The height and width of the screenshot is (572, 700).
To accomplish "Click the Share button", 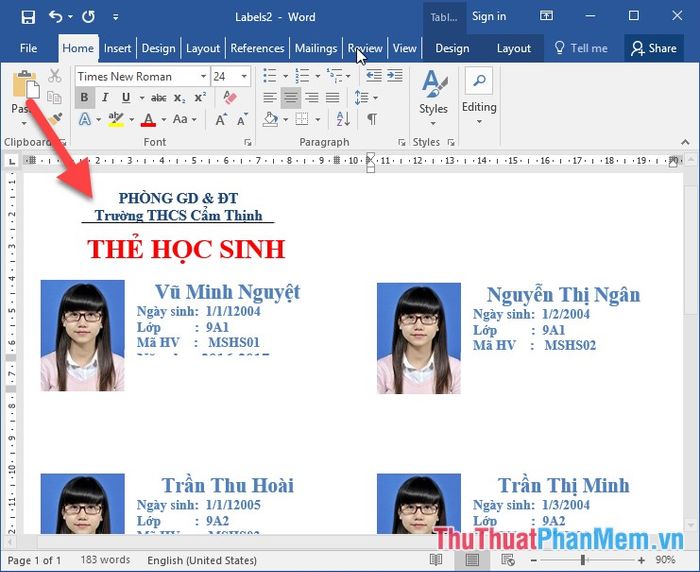I will tap(653, 48).
